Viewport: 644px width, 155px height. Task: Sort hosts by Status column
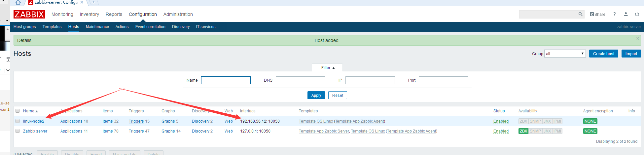click(499, 111)
